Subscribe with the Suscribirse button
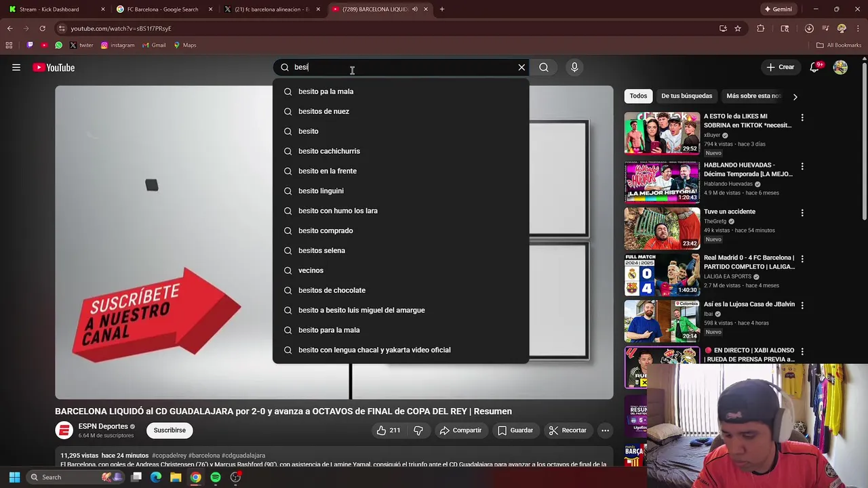Screen dimensions: 868x488 pos(170,430)
